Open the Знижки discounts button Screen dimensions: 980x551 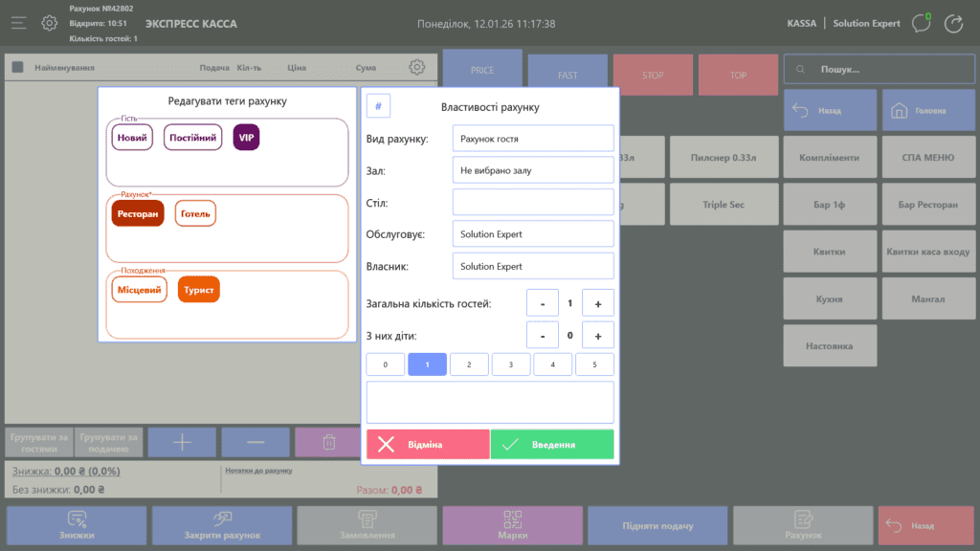coord(77,525)
